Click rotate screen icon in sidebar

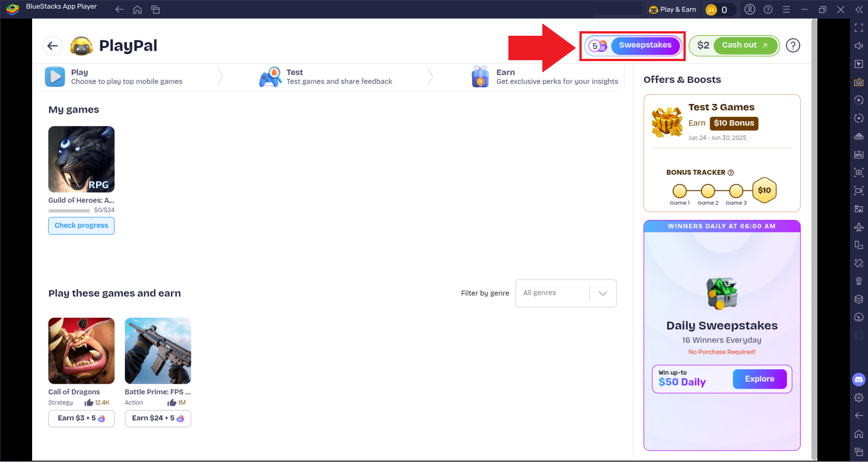[x=859, y=263]
